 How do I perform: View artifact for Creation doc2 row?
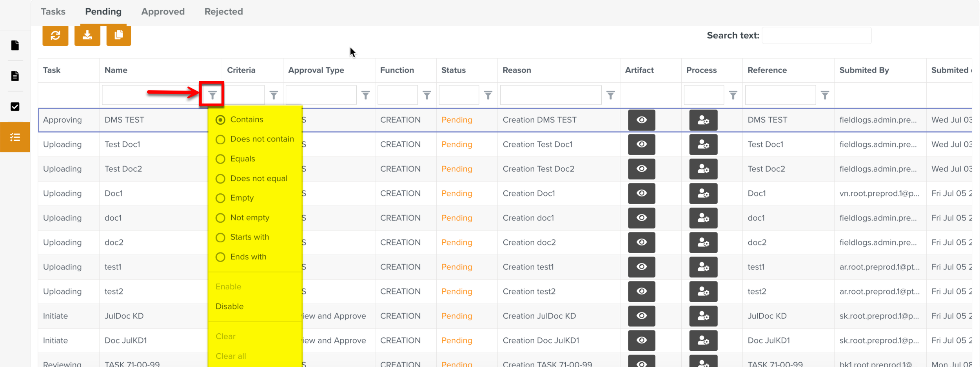click(641, 242)
